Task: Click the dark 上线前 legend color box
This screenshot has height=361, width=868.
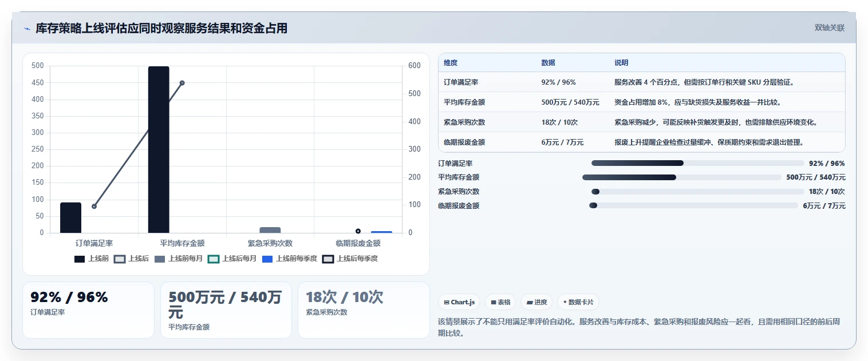Action: 80,259
